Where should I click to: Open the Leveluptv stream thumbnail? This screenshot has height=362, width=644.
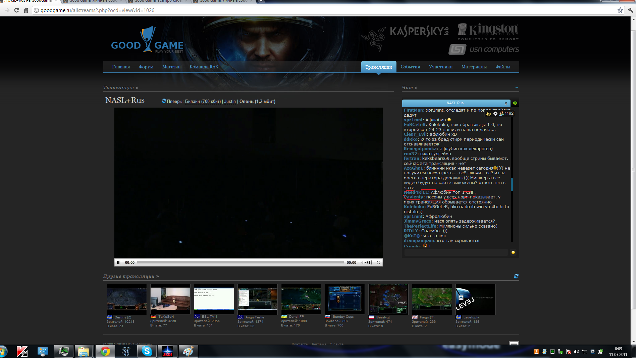click(x=476, y=299)
